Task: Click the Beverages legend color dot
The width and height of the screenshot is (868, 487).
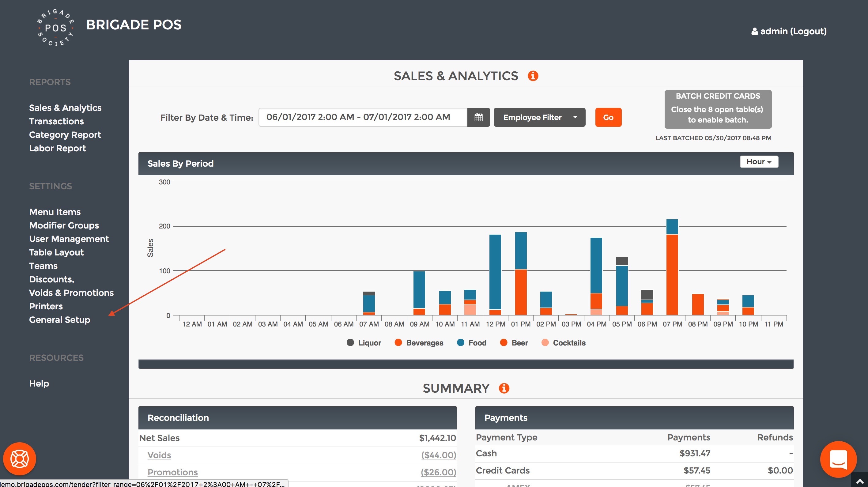Action: pos(398,343)
